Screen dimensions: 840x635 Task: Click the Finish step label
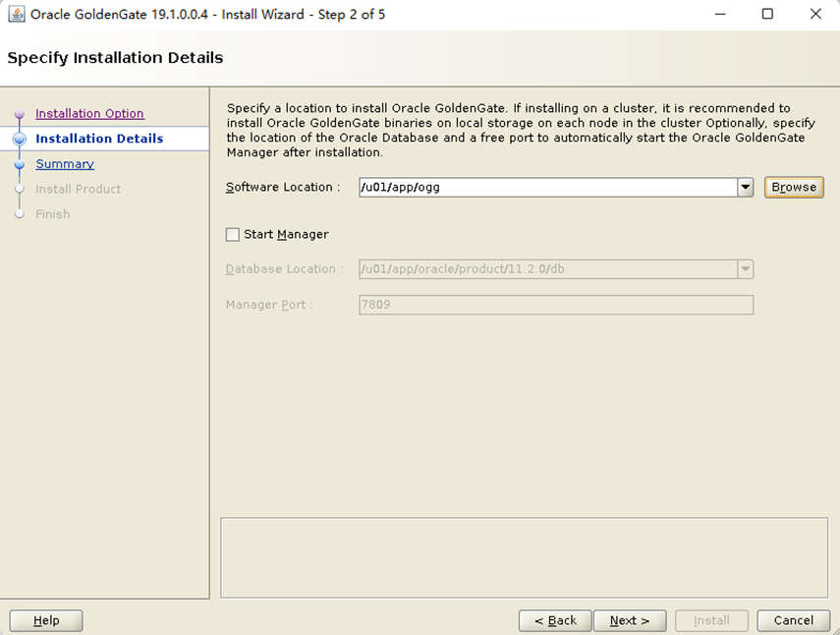(52, 214)
